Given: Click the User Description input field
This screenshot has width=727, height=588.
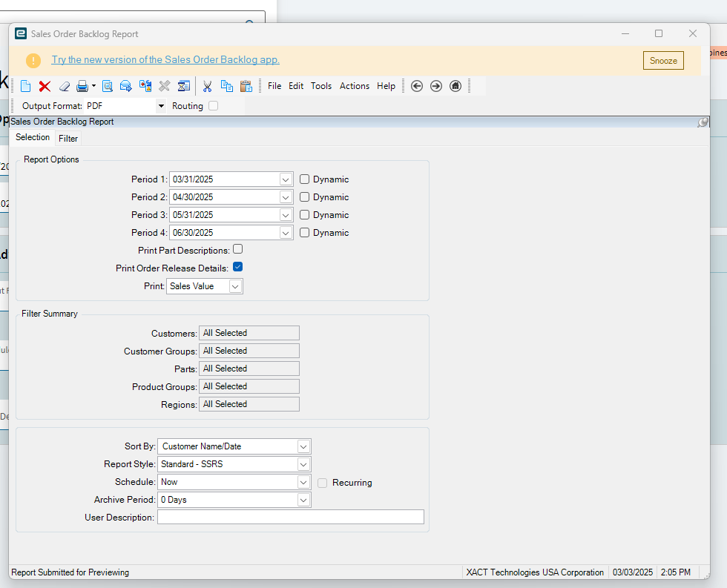Looking at the screenshot, I should [x=291, y=517].
